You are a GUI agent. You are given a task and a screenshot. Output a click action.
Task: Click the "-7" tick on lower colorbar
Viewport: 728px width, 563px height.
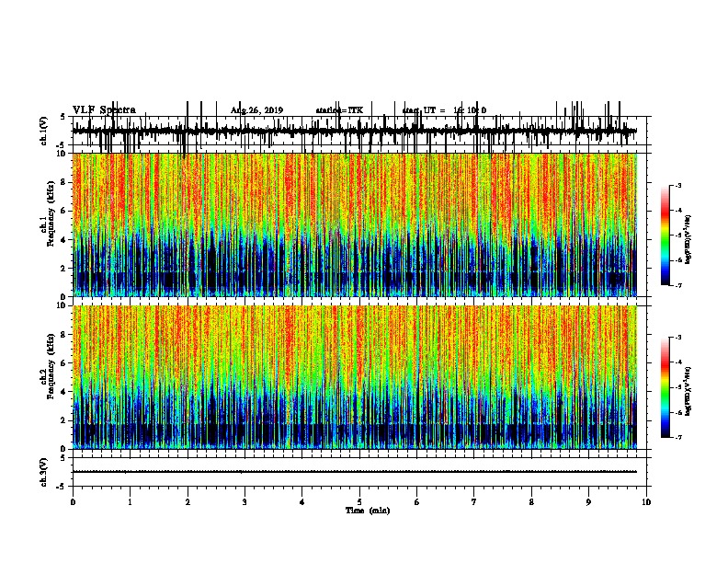click(x=678, y=437)
